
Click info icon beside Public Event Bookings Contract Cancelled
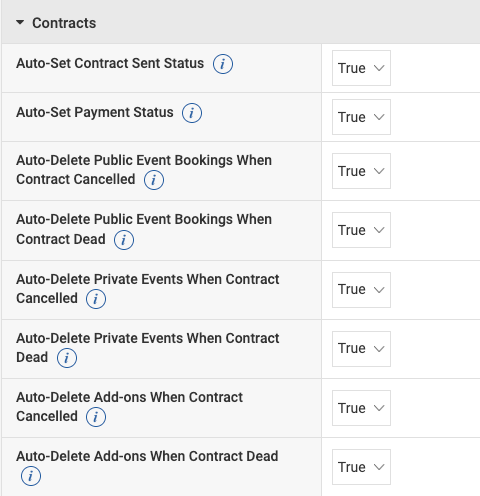(154, 180)
